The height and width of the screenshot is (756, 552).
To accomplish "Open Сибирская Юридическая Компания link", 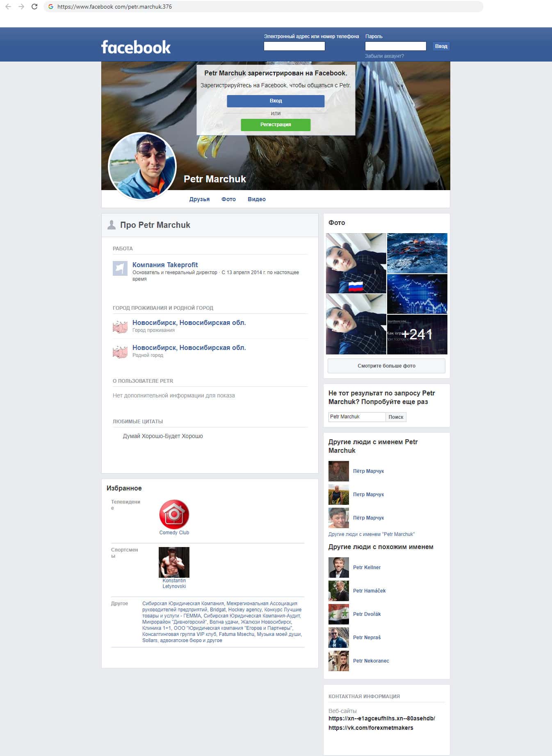I will (x=183, y=604).
